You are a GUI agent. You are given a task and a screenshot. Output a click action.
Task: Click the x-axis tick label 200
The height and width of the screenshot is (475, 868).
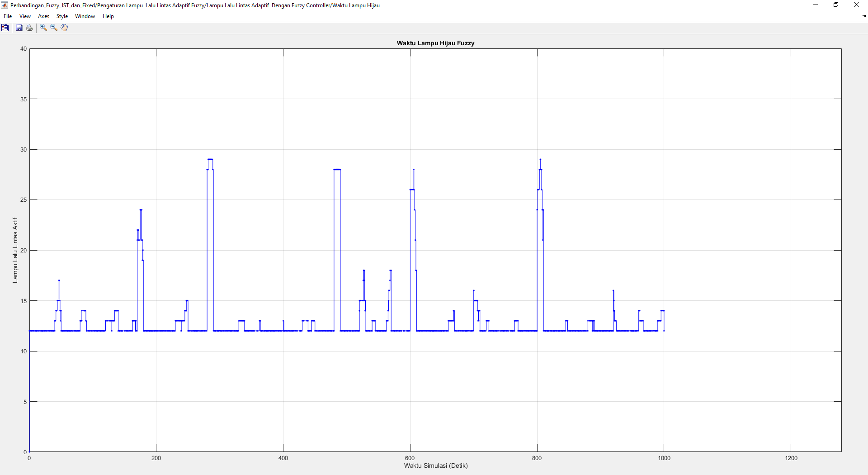(156, 458)
